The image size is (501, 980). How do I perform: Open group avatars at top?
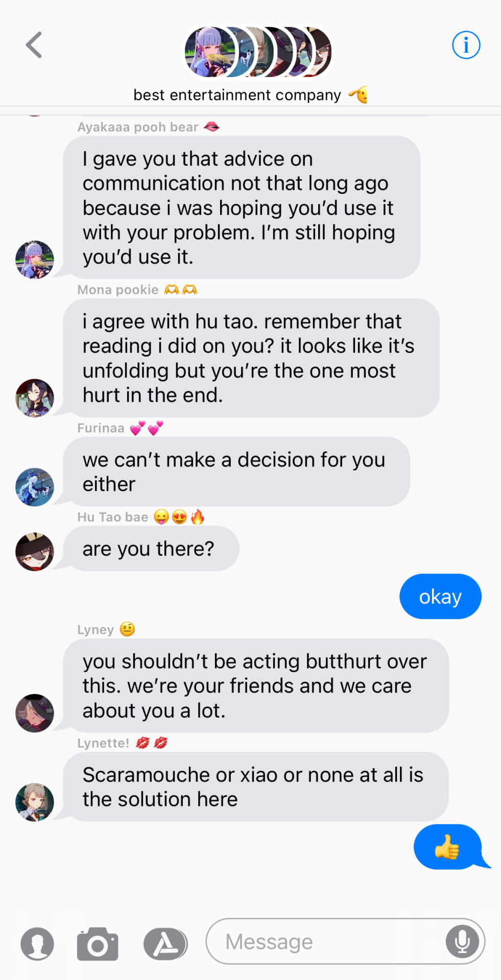tap(258, 52)
